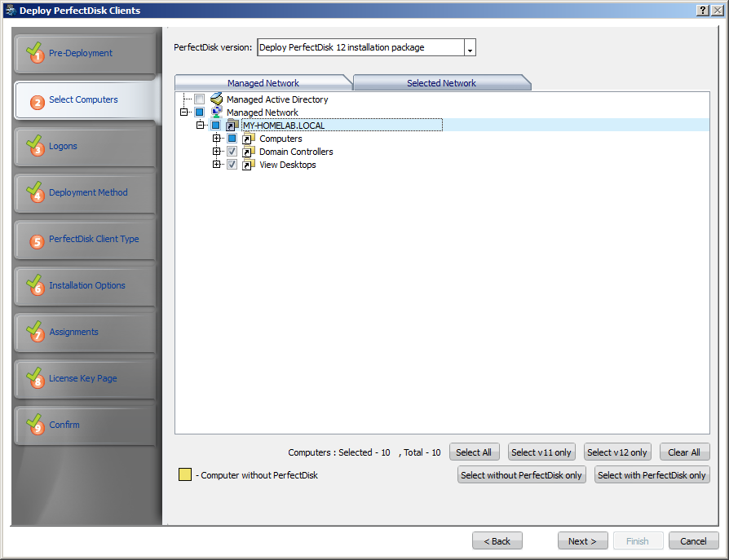The height and width of the screenshot is (560, 729).
Task: Collapse the MY-HOMELAB.LOCAL tree node
Action: click(201, 126)
